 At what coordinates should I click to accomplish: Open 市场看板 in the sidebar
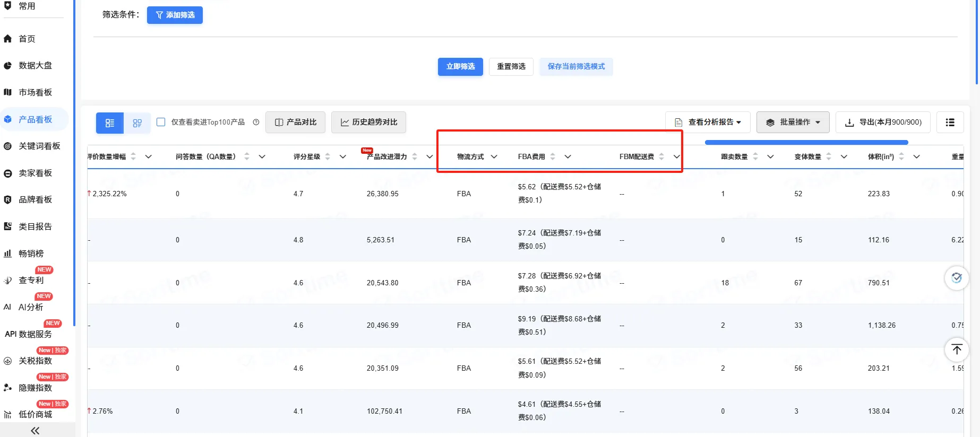pyautogui.click(x=35, y=92)
